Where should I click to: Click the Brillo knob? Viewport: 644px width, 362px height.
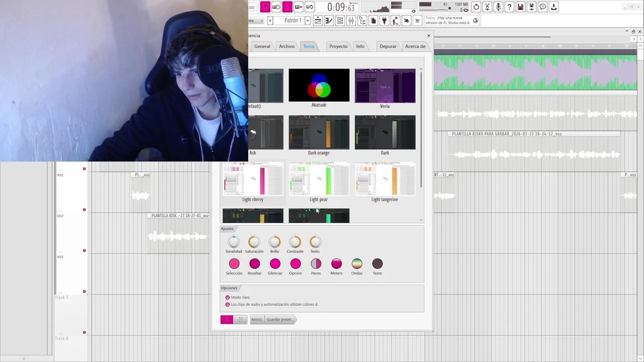pyautogui.click(x=275, y=242)
